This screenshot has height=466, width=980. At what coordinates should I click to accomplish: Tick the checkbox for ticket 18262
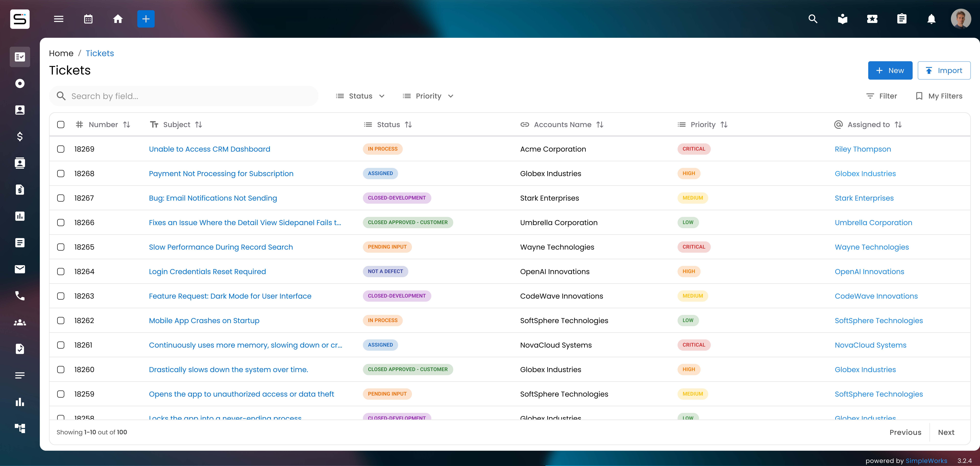pos(61,320)
